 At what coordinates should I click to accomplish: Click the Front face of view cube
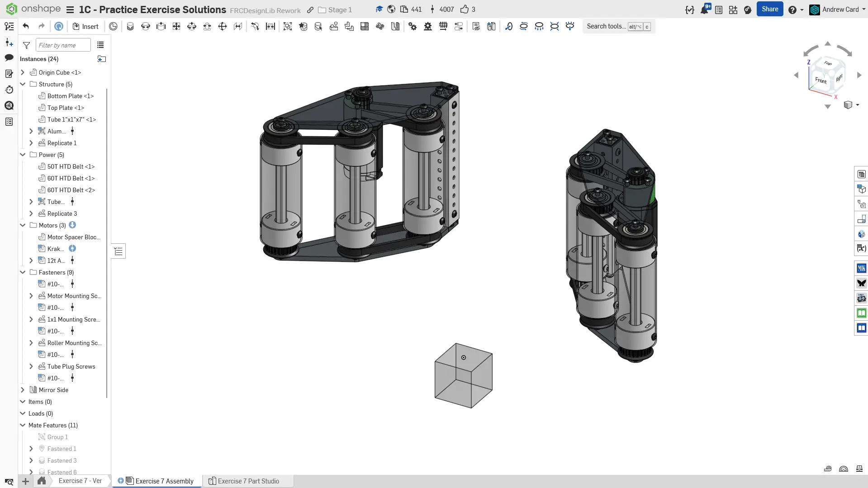click(x=821, y=81)
